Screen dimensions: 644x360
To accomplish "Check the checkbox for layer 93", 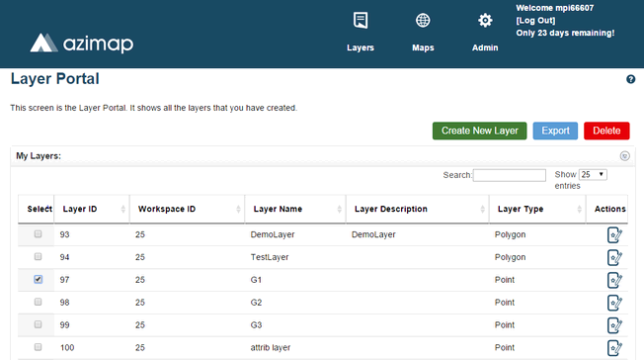I will [x=38, y=234].
